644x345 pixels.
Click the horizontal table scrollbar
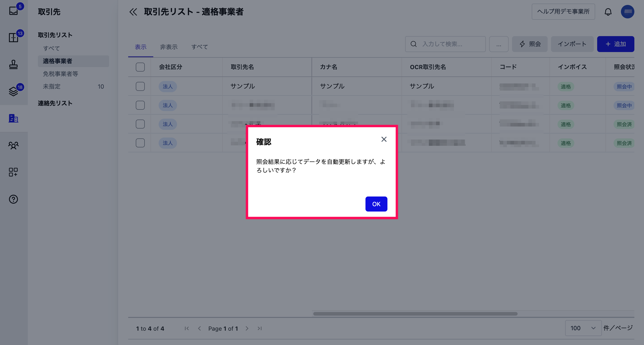click(415, 314)
